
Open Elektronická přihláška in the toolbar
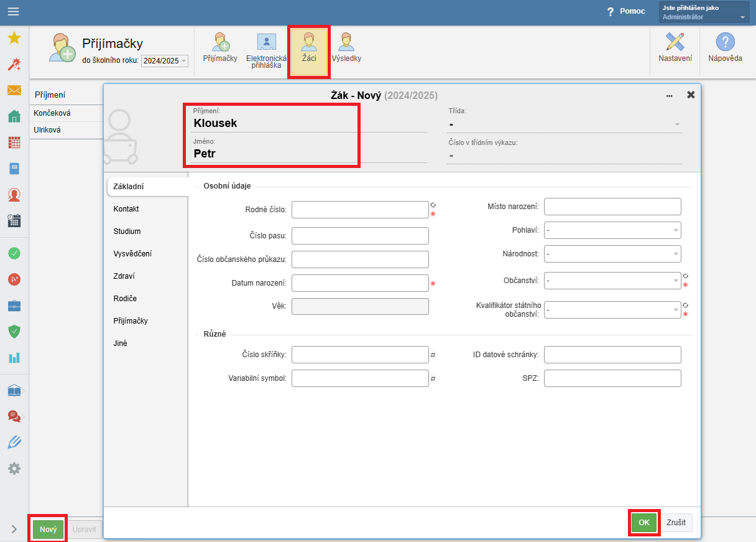(x=267, y=50)
